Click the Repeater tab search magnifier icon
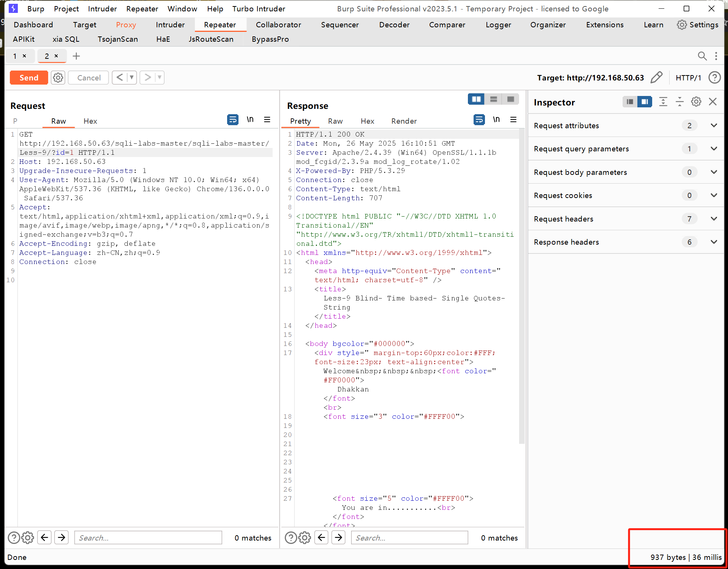This screenshot has width=728, height=569. pos(702,56)
